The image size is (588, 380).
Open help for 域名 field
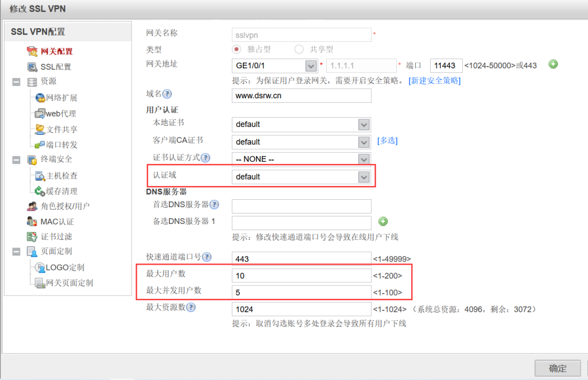coord(167,94)
